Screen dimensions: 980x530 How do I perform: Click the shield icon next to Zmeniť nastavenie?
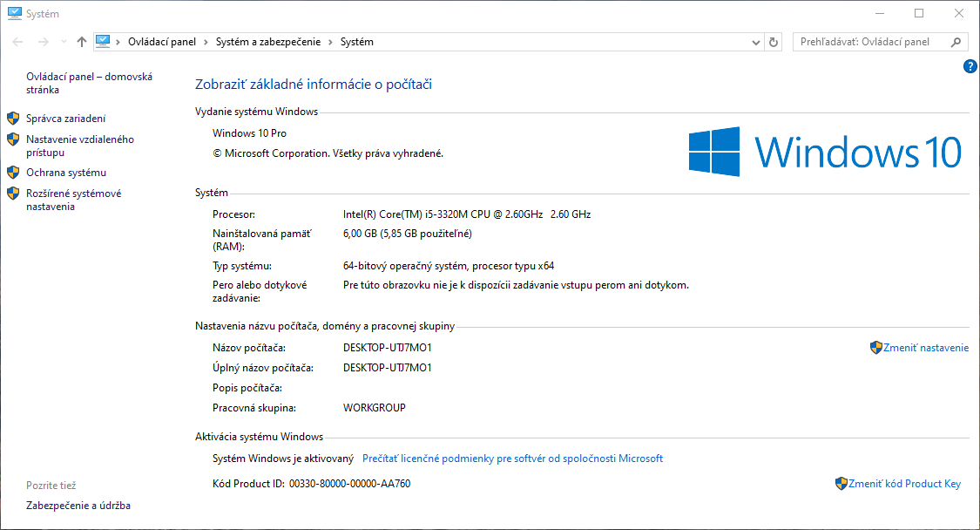(875, 347)
